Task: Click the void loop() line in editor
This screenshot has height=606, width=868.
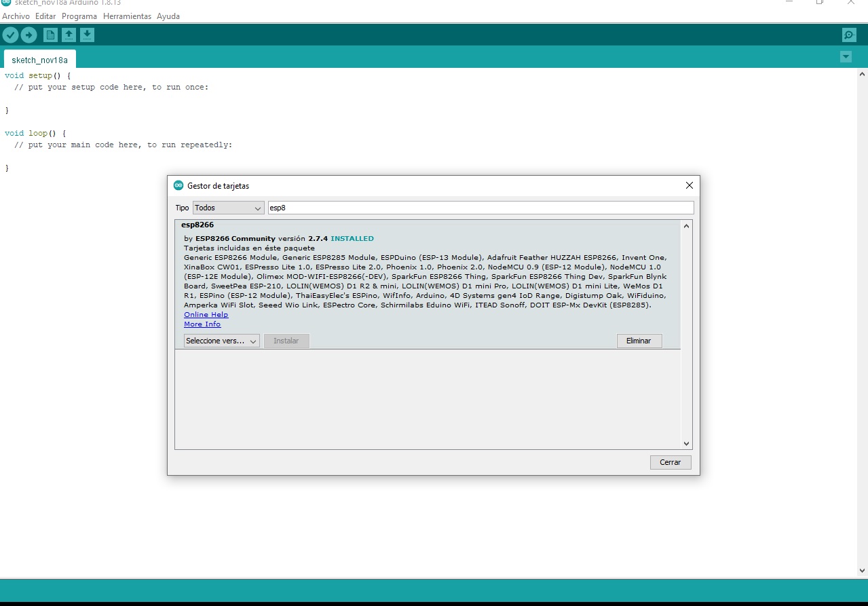Action: [35, 133]
